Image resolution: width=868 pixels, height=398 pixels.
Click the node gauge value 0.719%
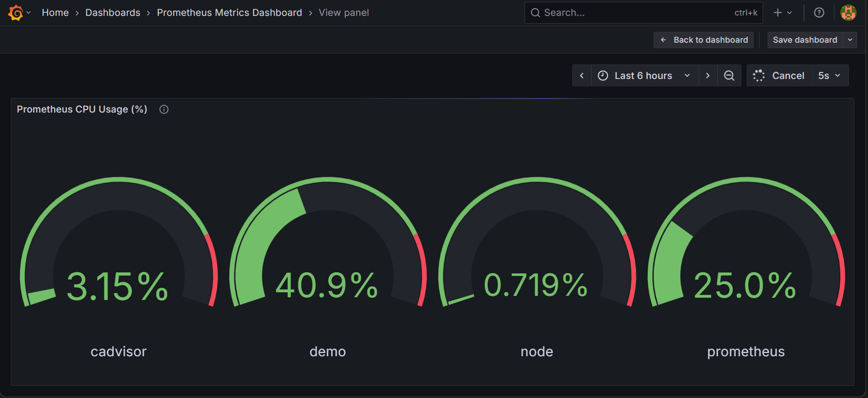click(536, 285)
